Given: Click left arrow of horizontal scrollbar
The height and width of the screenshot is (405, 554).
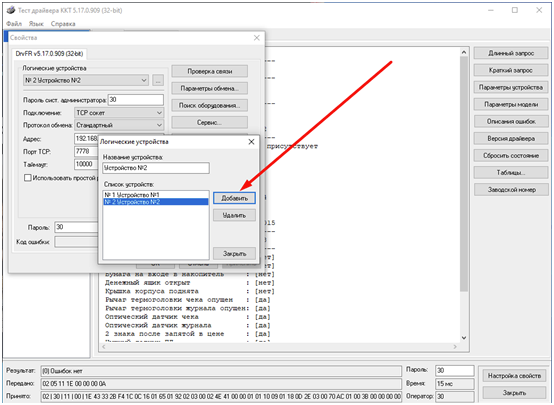Looking at the screenshot, I should (104, 347).
